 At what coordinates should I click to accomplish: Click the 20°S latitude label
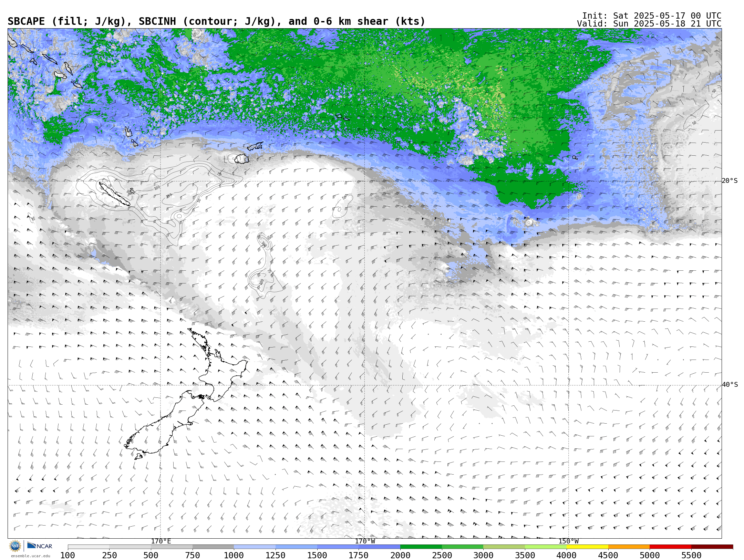click(x=730, y=181)
